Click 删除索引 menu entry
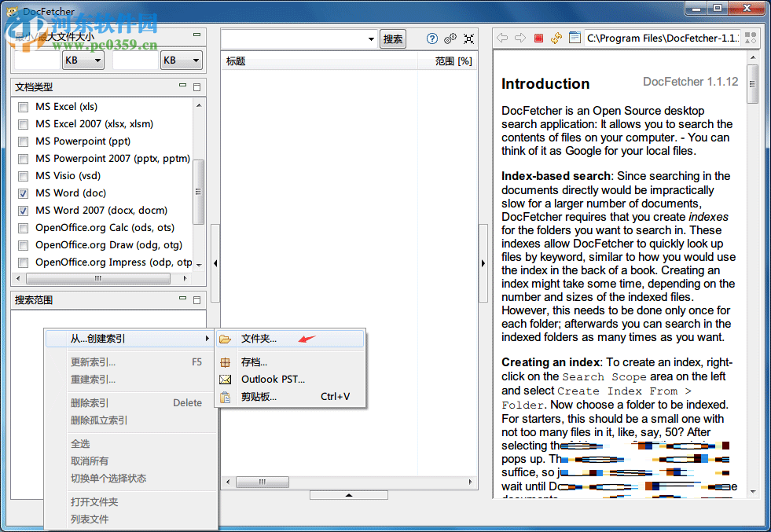The height and width of the screenshot is (532, 771). (130, 403)
